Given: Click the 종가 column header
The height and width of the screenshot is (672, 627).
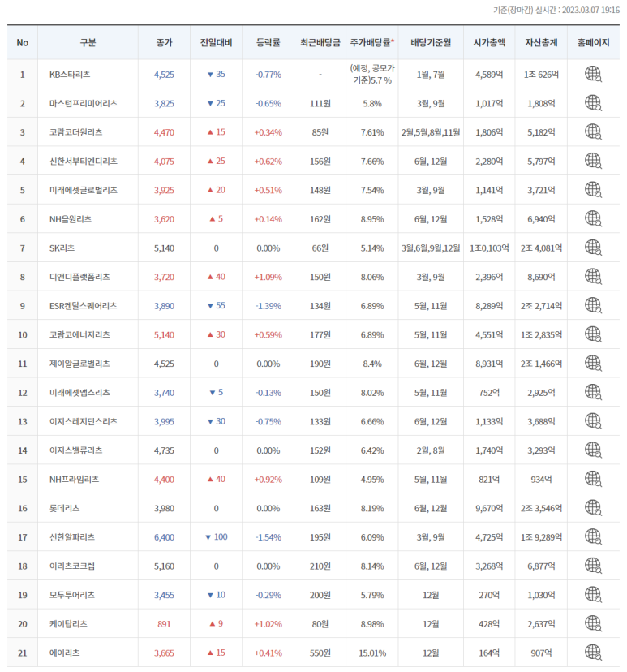Looking at the screenshot, I should click(164, 42).
